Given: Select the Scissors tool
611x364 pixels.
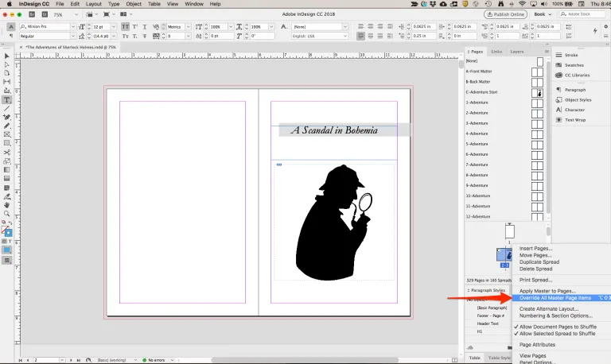Looking at the screenshot, I should click(6, 153).
